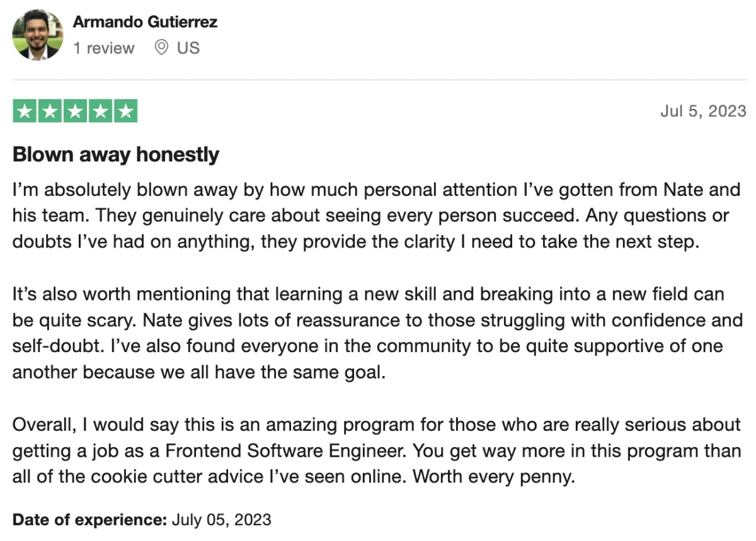Click the paragraph starting 'Overall, I would say'

tap(377, 450)
